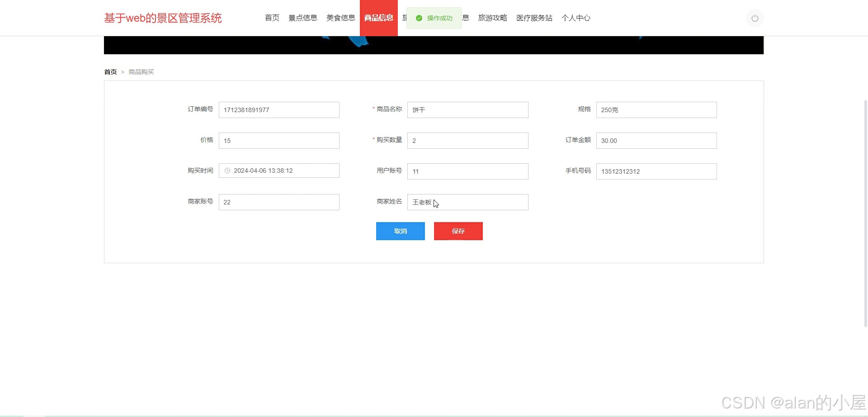Click the red 保存 button

point(458,231)
